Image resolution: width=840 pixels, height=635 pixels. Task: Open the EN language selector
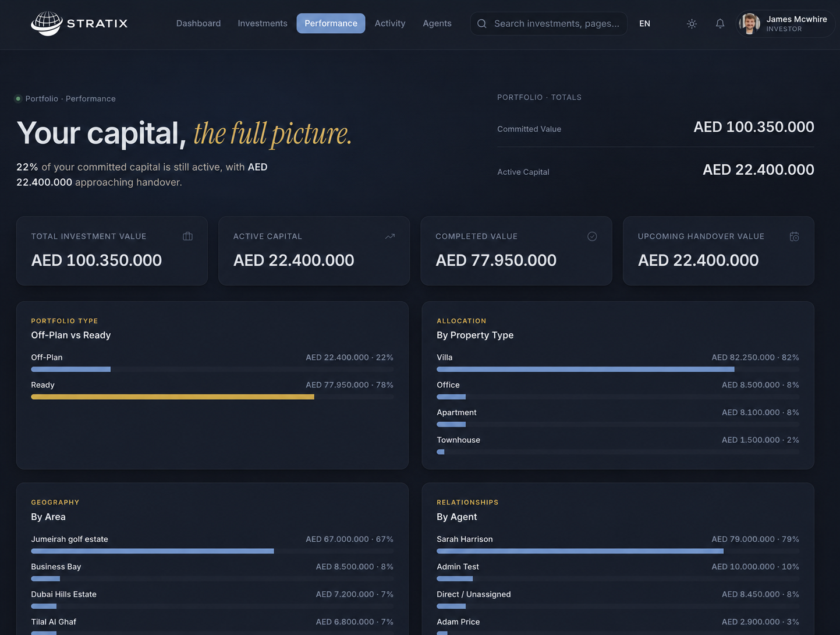click(x=644, y=24)
